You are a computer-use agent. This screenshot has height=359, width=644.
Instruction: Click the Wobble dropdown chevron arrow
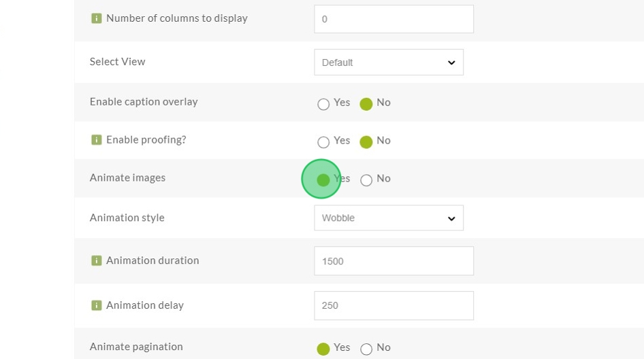(451, 218)
